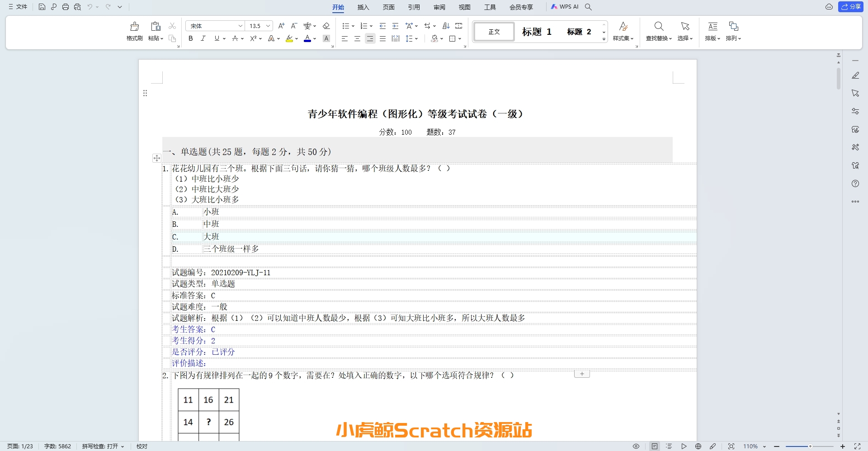Screen dimensions: 868x451
Task: Click the zoom in plus button
Action: coord(843,446)
